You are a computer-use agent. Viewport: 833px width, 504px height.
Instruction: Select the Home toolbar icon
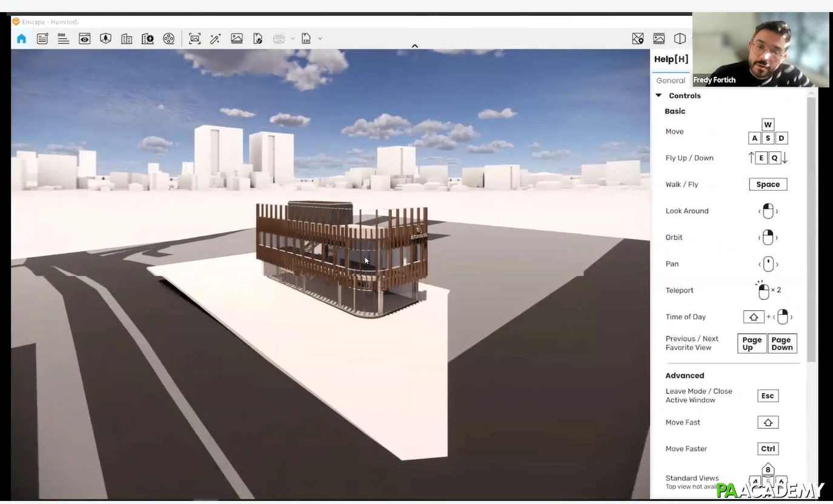(x=21, y=38)
